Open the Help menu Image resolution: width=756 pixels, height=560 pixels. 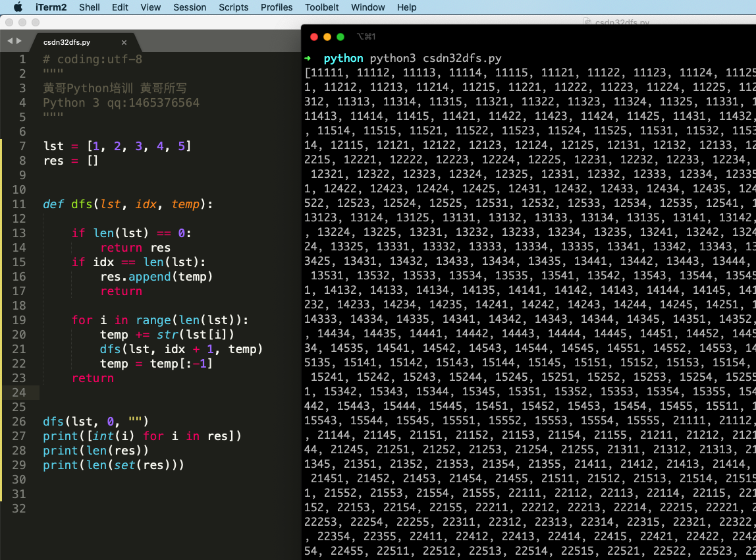pos(406,7)
